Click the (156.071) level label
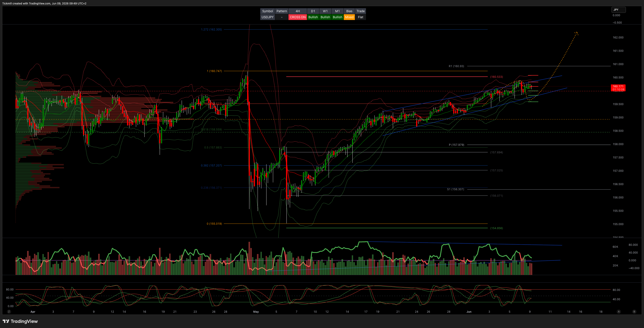The width and height of the screenshot is (644, 328). (497, 196)
